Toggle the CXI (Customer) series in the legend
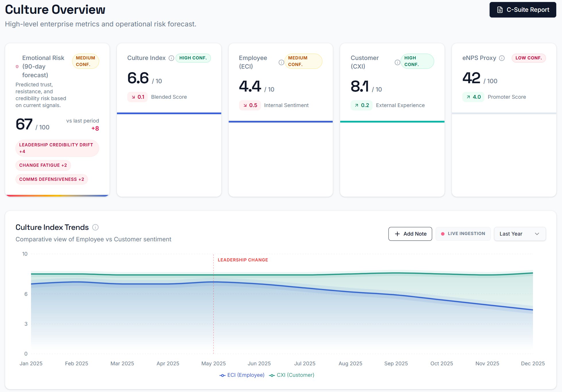562x392 pixels. [291, 375]
